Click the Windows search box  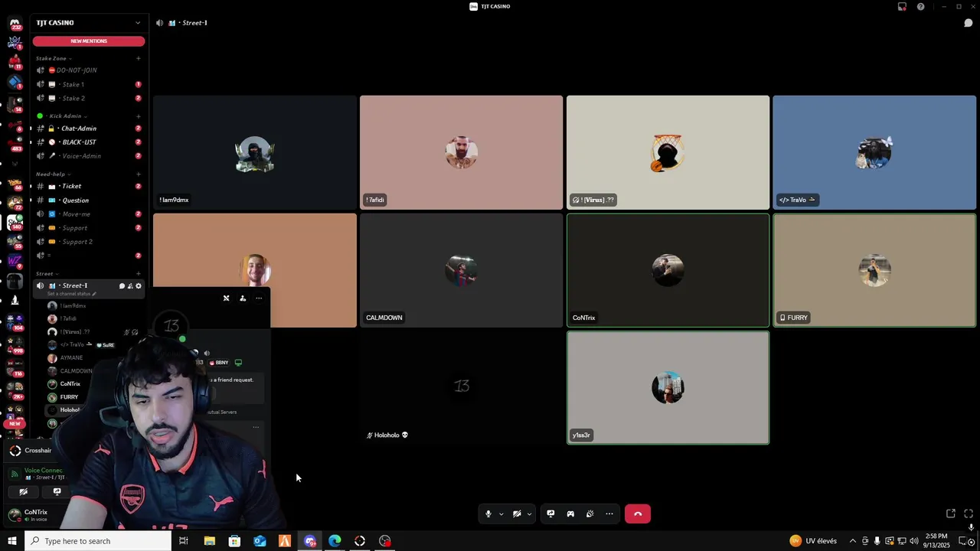[x=98, y=541]
